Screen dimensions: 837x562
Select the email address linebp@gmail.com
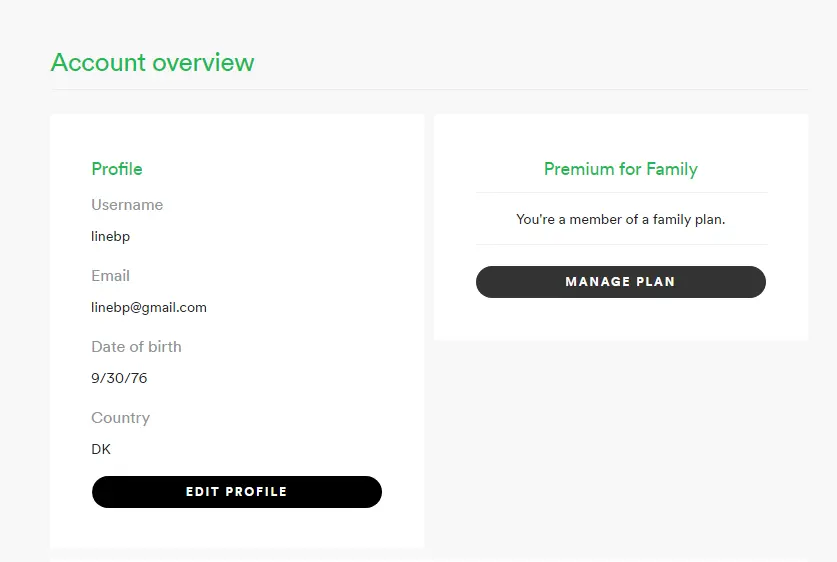click(149, 307)
